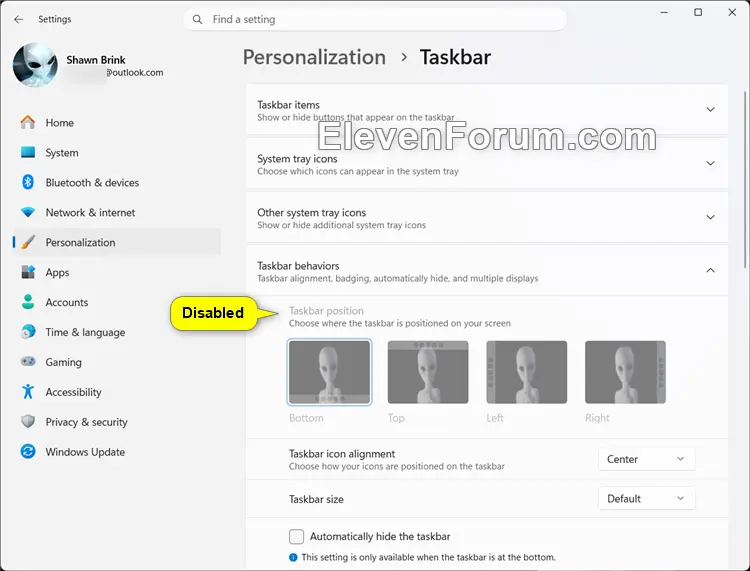Click the Settings window title text
Screen dimensions: 750x571
(55, 19)
